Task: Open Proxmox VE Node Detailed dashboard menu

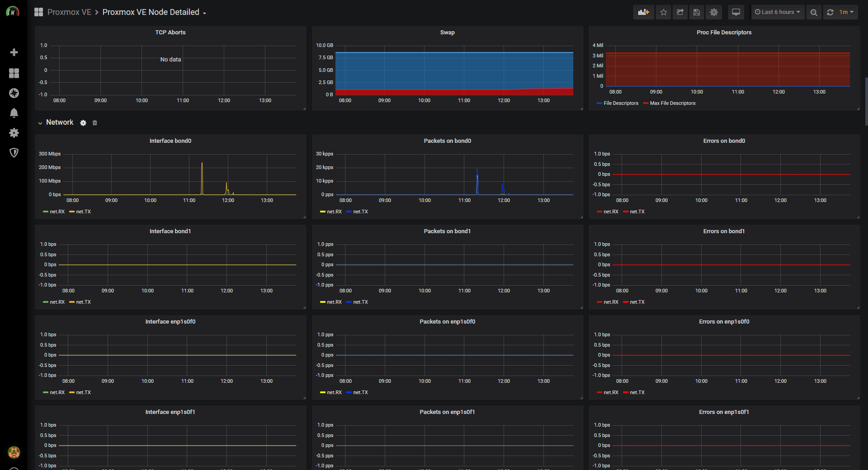Action: (x=154, y=12)
